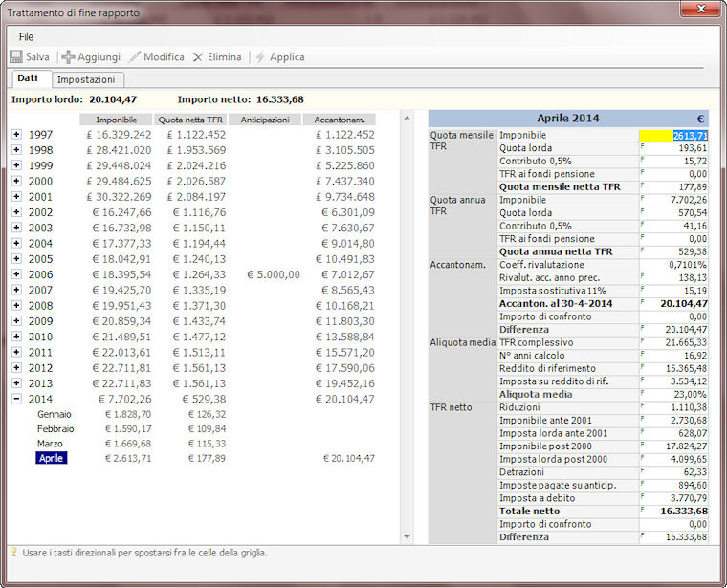
Task: Click the Quota netta TFR column header
Action: tap(190, 120)
